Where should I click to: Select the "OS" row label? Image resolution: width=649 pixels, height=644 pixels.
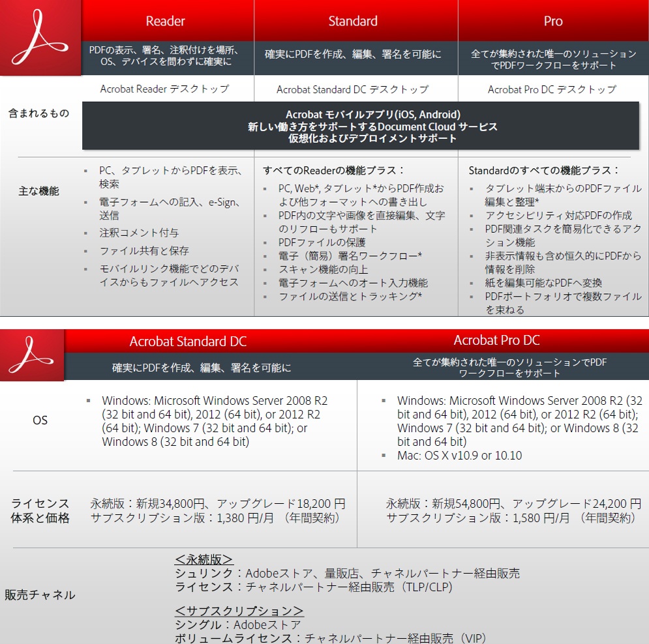pos(40,420)
